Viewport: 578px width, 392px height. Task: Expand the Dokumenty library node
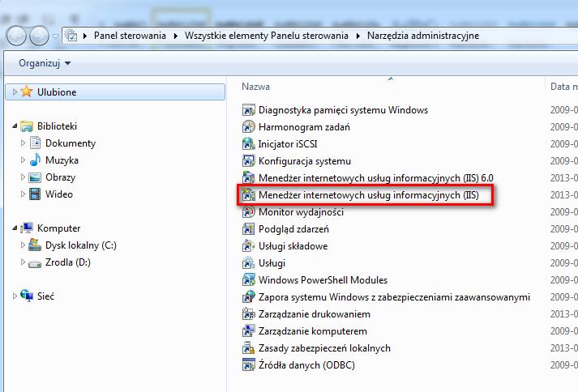23,143
